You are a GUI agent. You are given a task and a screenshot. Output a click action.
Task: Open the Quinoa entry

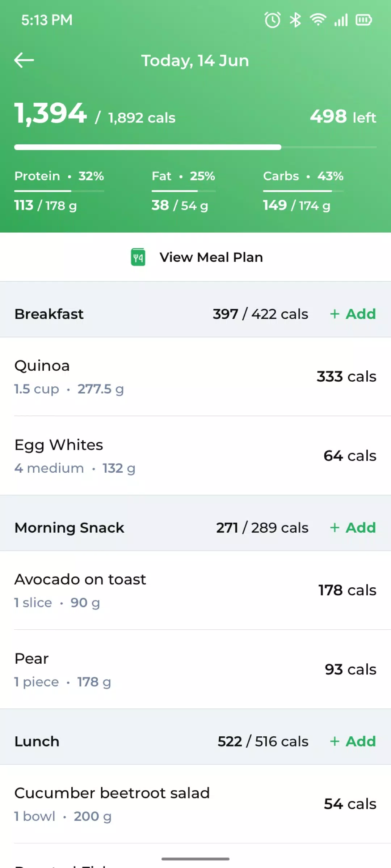tap(195, 377)
